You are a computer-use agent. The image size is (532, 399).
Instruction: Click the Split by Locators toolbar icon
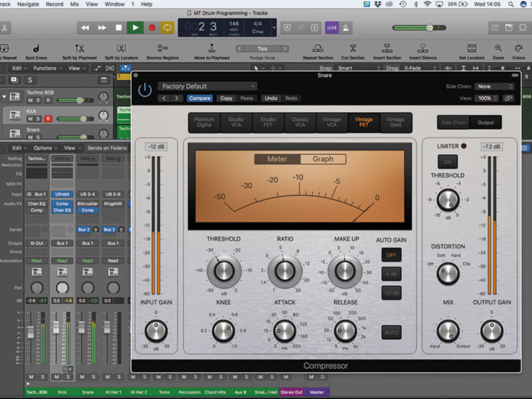pos(120,47)
